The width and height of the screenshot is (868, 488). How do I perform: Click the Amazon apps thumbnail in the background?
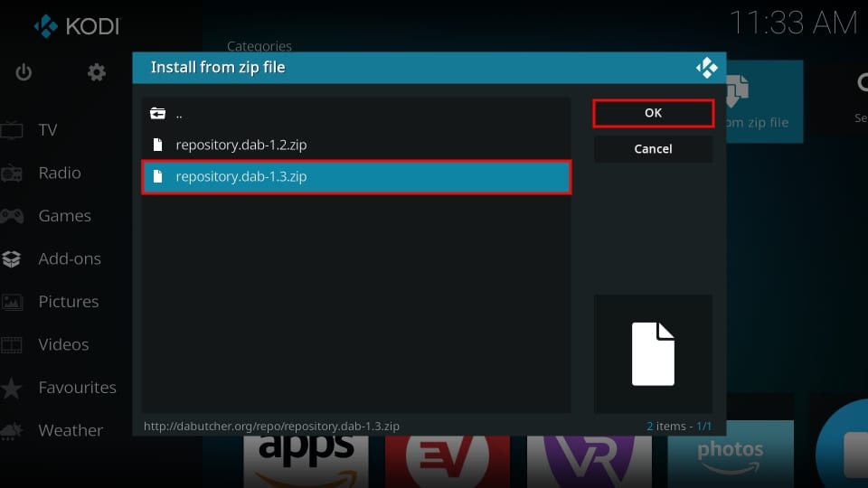(x=306, y=462)
